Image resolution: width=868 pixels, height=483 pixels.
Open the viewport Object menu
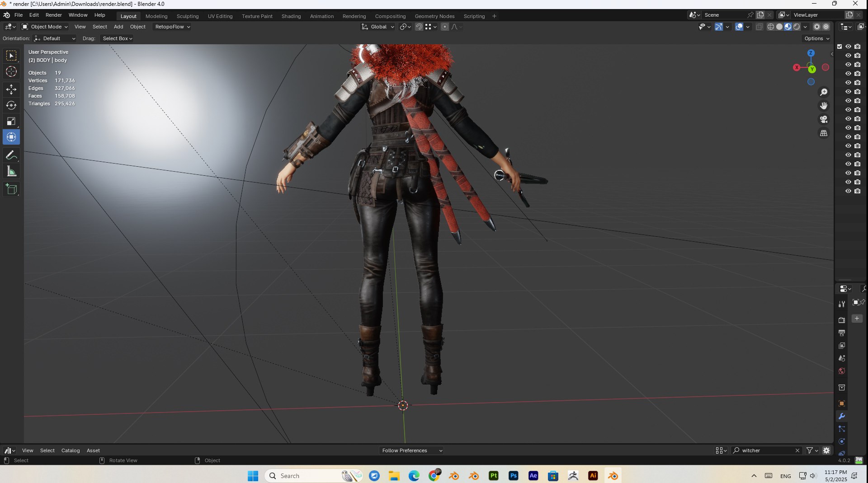(138, 27)
